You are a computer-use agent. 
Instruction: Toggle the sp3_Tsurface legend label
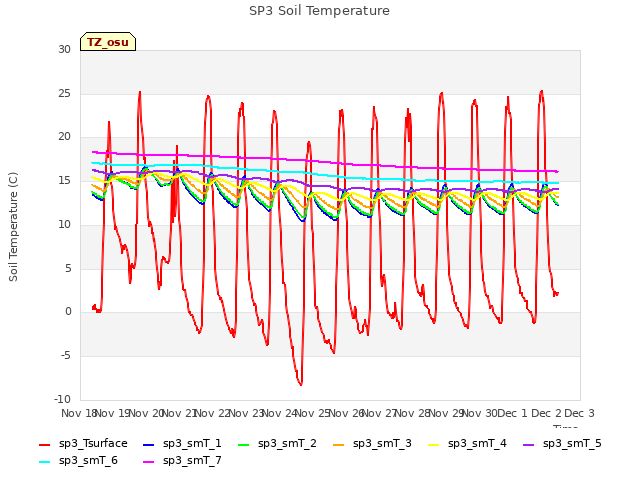[x=93, y=444]
